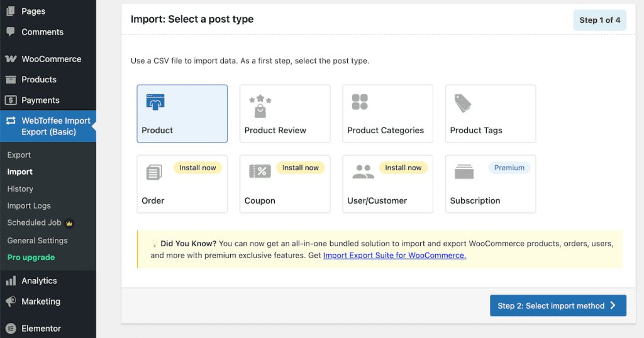Select the Product Categories post type card
Viewport: 644px width, 338px height.
387,114
